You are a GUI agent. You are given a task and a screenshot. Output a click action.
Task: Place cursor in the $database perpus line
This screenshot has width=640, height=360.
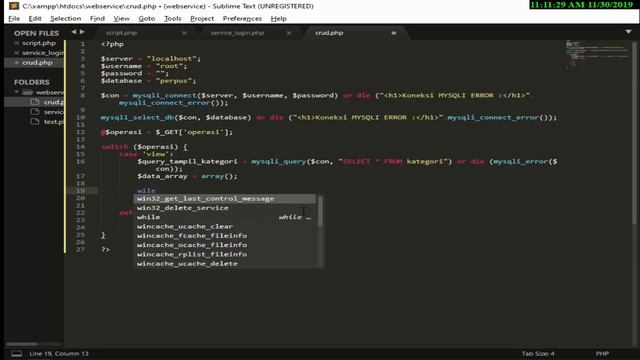click(x=149, y=81)
